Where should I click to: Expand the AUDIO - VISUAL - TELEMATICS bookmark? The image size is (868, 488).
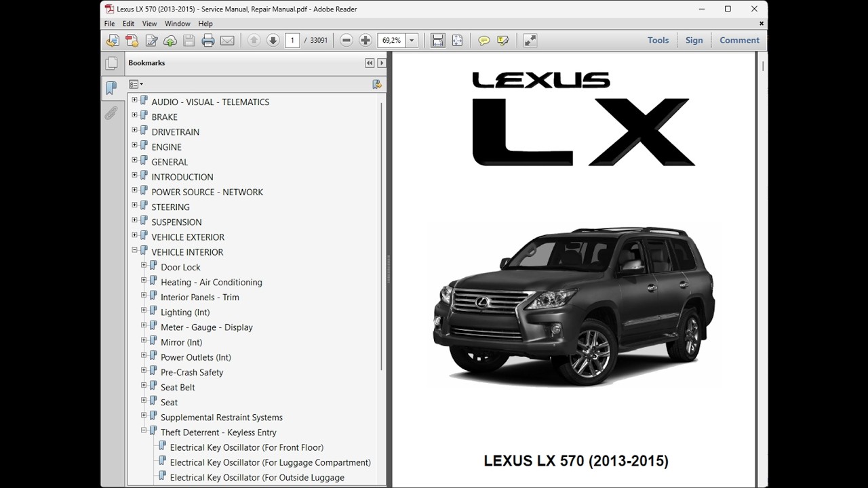coord(134,100)
